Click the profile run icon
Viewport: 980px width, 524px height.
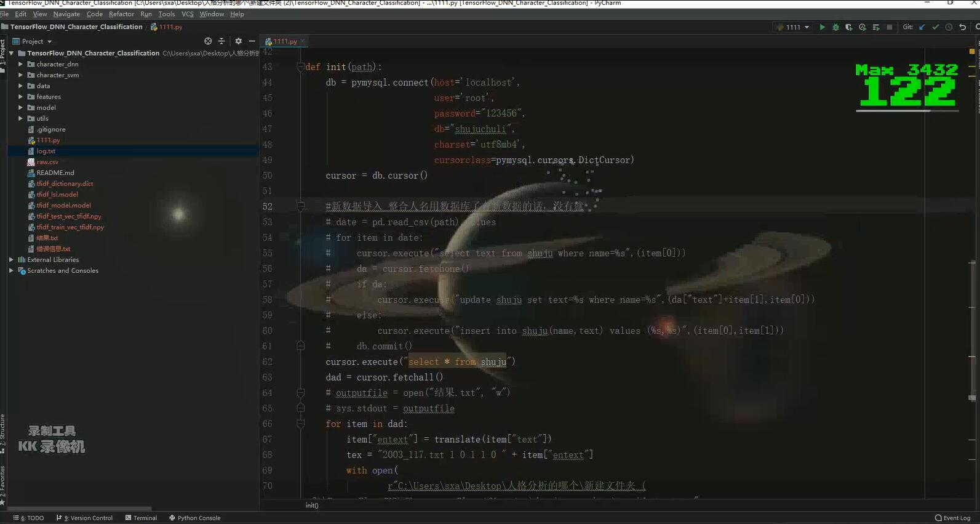click(862, 27)
